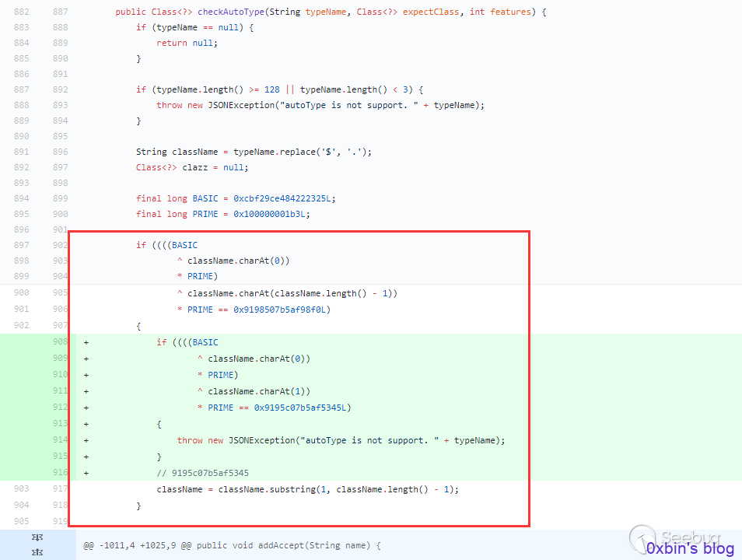This screenshot has height=560, width=742.
Task: Click the JSONException throw on line 893
Action: pyautogui.click(x=320, y=105)
